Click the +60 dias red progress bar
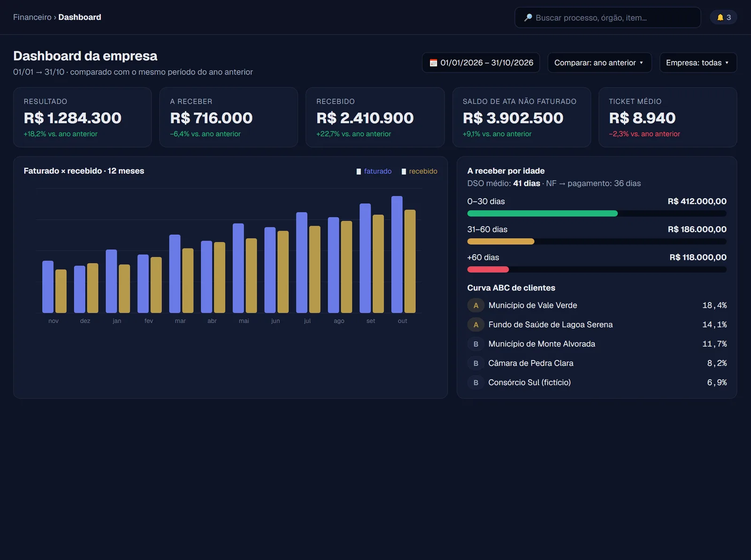This screenshot has width=751, height=560. [488, 269]
